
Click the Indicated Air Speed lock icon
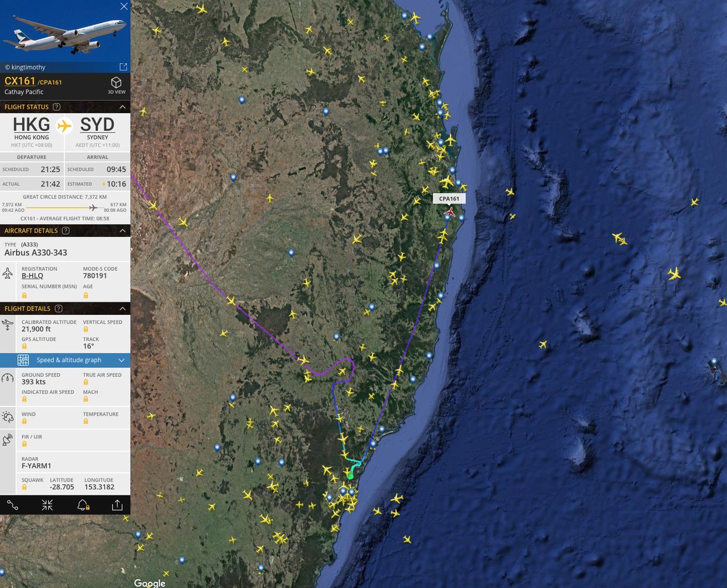24,399
